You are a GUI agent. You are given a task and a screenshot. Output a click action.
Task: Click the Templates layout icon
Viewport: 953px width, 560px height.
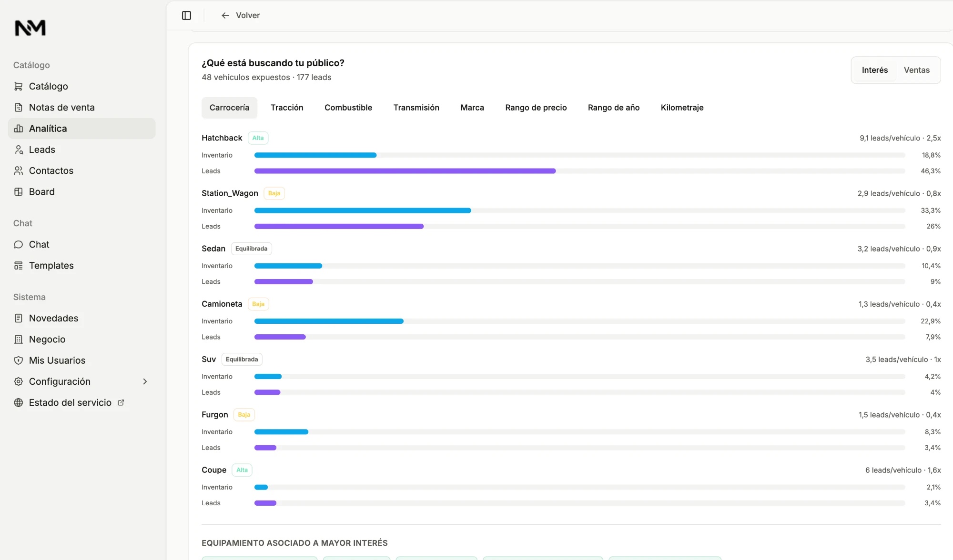(x=19, y=265)
